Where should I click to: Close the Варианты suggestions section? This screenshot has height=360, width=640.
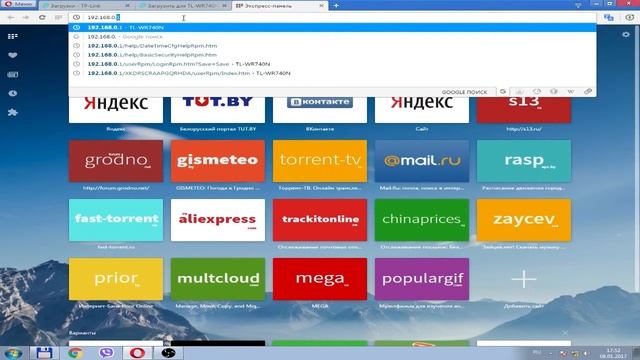tap(565, 333)
